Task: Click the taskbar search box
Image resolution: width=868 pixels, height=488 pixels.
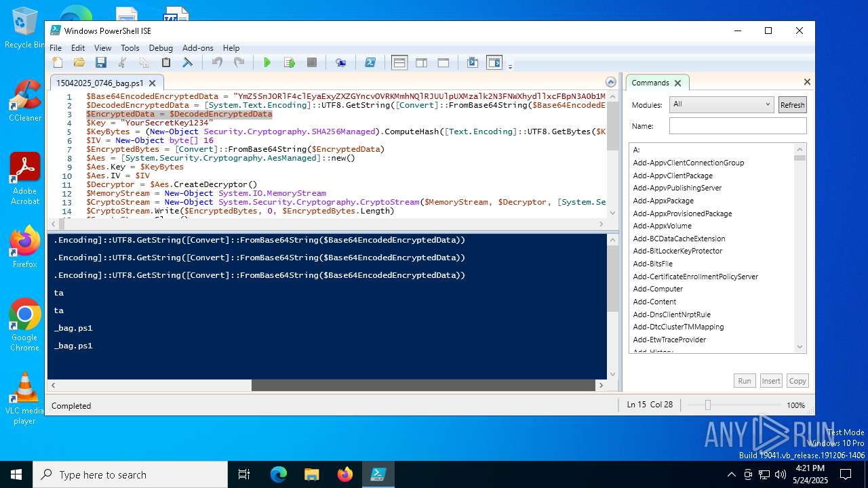Action: pyautogui.click(x=130, y=474)
